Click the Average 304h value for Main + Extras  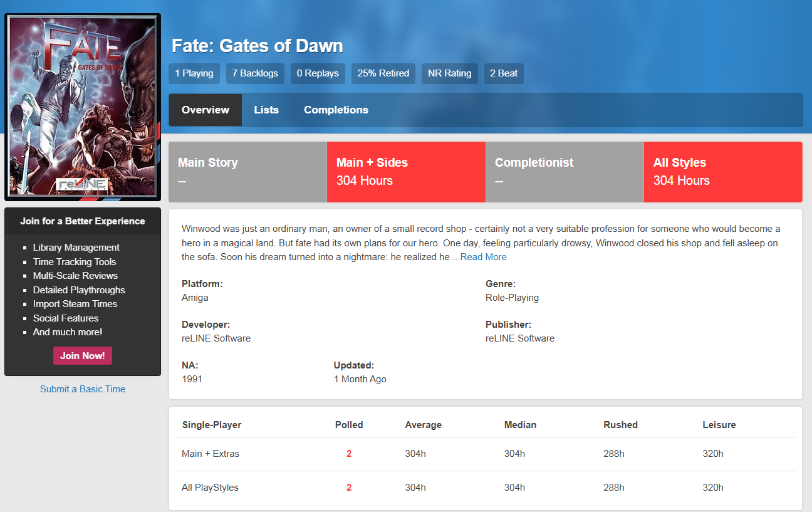[x=415, y=454]
